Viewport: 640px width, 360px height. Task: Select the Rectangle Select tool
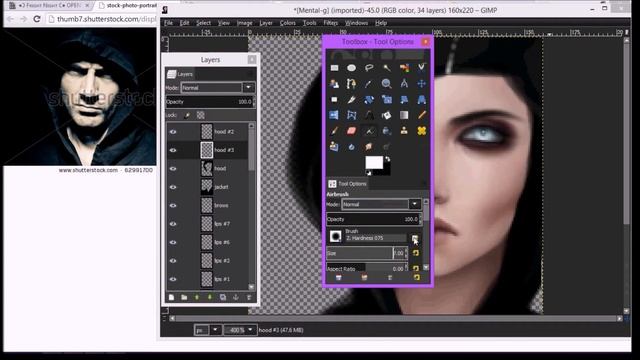click(x=334, y=68)
